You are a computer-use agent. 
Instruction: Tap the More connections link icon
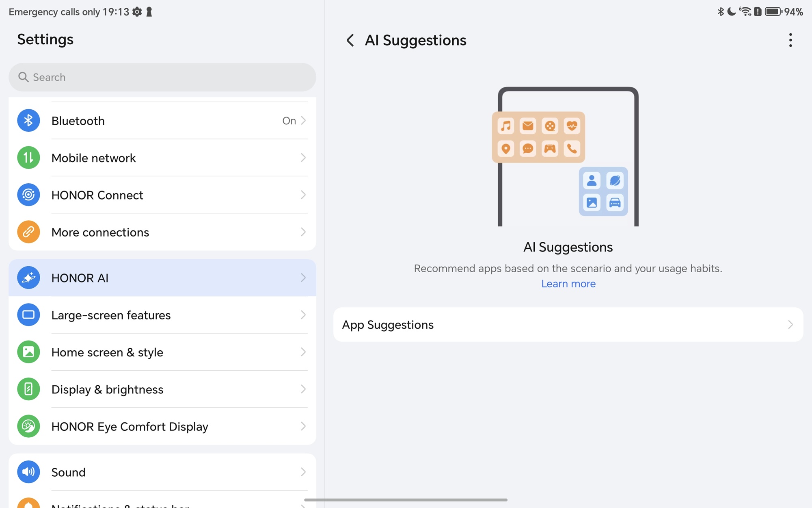(x=28, y=232)
